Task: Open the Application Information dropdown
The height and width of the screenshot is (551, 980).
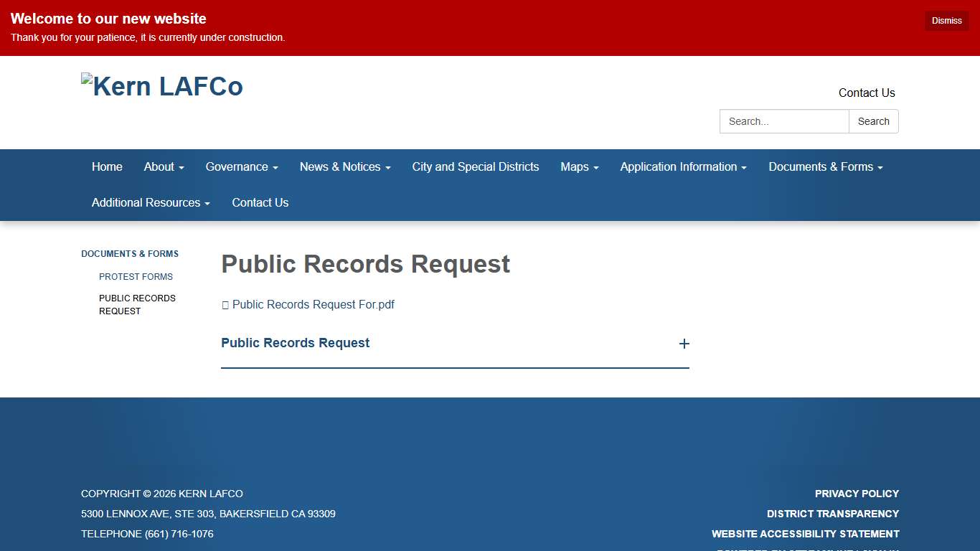Action: coord(682,166)
